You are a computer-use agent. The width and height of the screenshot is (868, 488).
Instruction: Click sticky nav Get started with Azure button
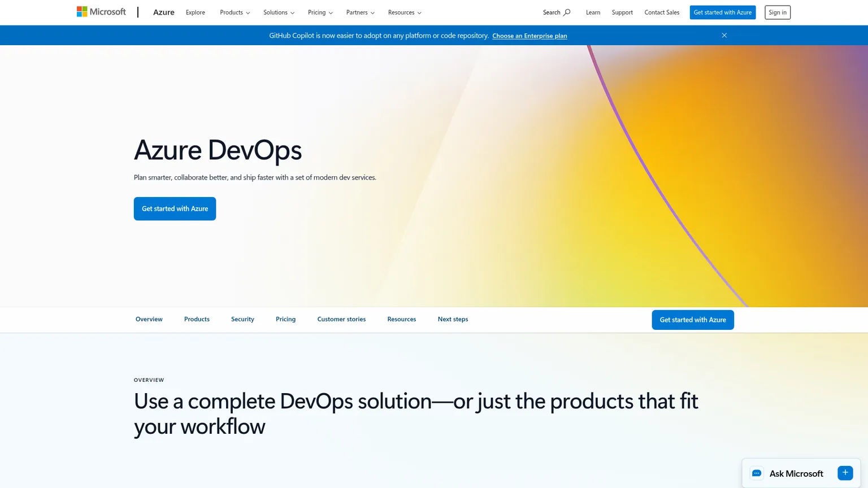pos(693,320)
